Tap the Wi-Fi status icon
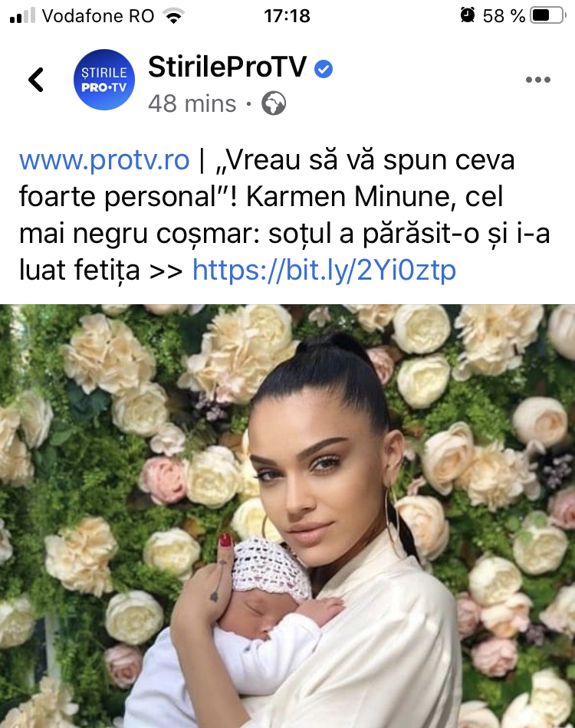Image resolution: width=575 pixels, height=728 pixels. coord(174,16)
